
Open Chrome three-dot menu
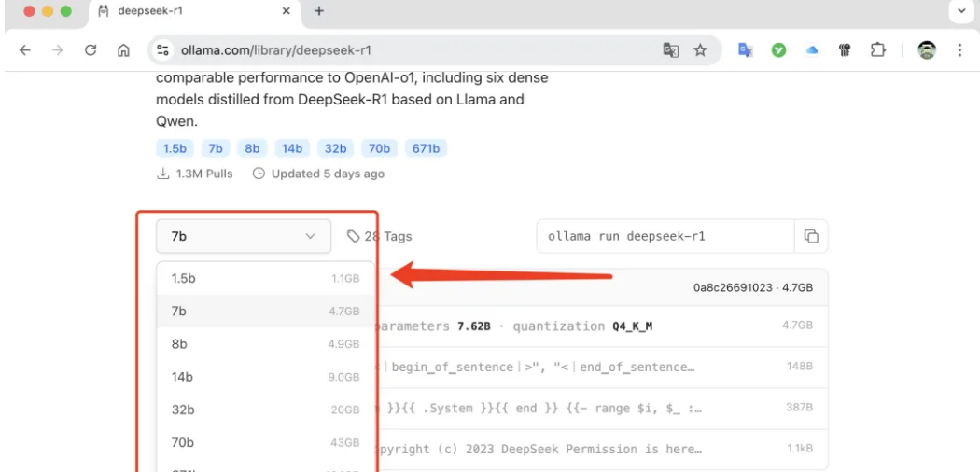[x=959, y=50]
